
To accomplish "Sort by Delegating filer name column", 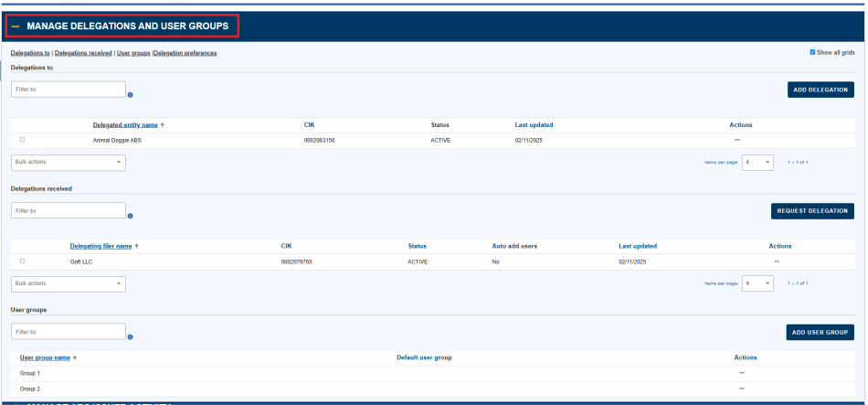I will 101,247.
